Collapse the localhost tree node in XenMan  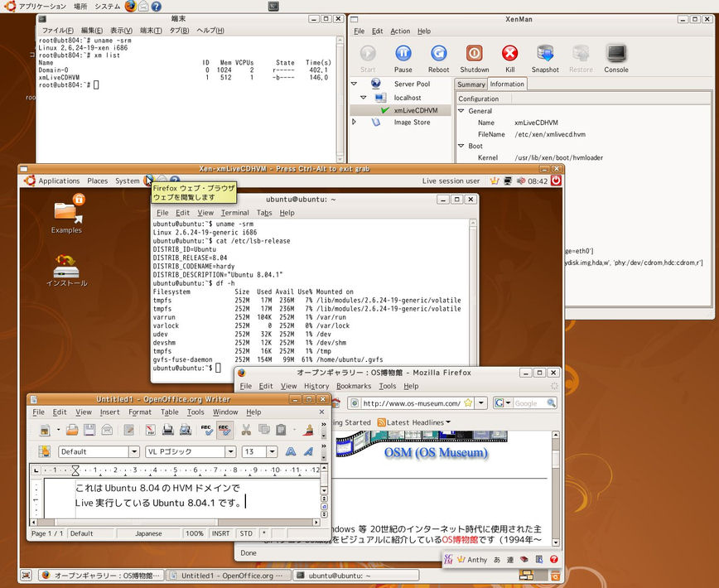point(363,98)
